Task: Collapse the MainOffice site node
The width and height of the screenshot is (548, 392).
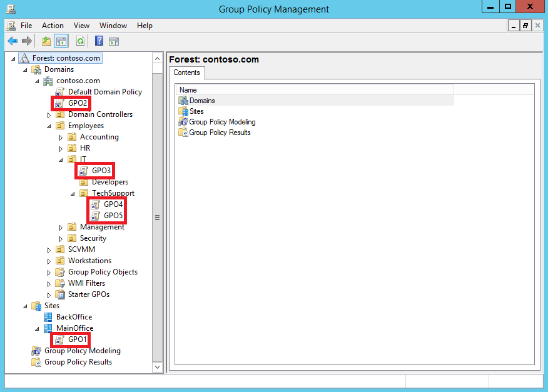Action: [x=37, y=329]
